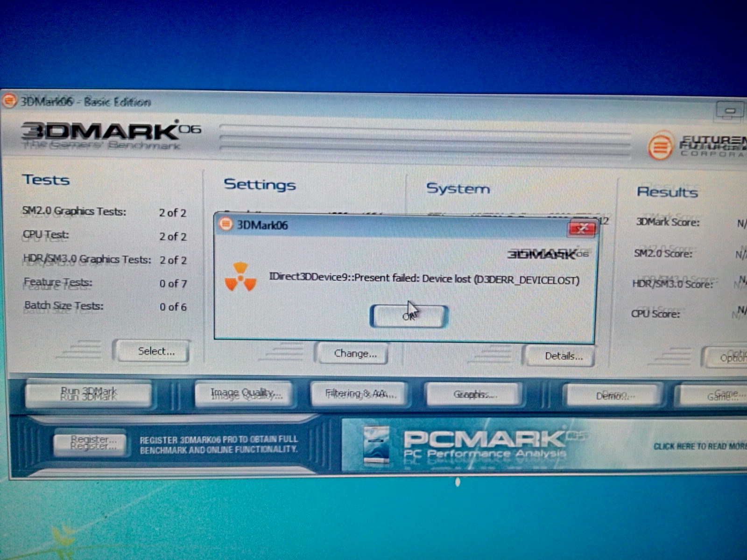Viewport: 747px width, 560px height.
Task: Click the "2 of 2" value for CPU Test
Action: pyautogui.click(x=173, y=237)
